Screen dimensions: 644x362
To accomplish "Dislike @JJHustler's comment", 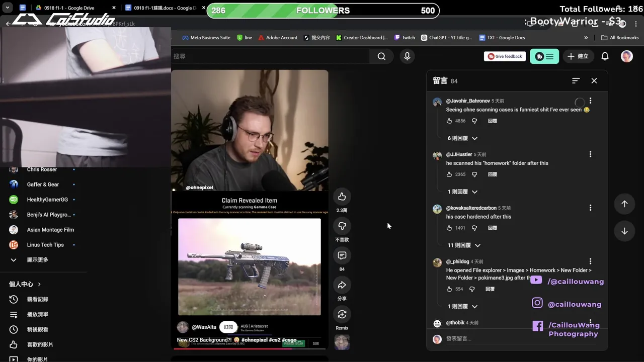I will pyautogui.click(x=474, y=174).
